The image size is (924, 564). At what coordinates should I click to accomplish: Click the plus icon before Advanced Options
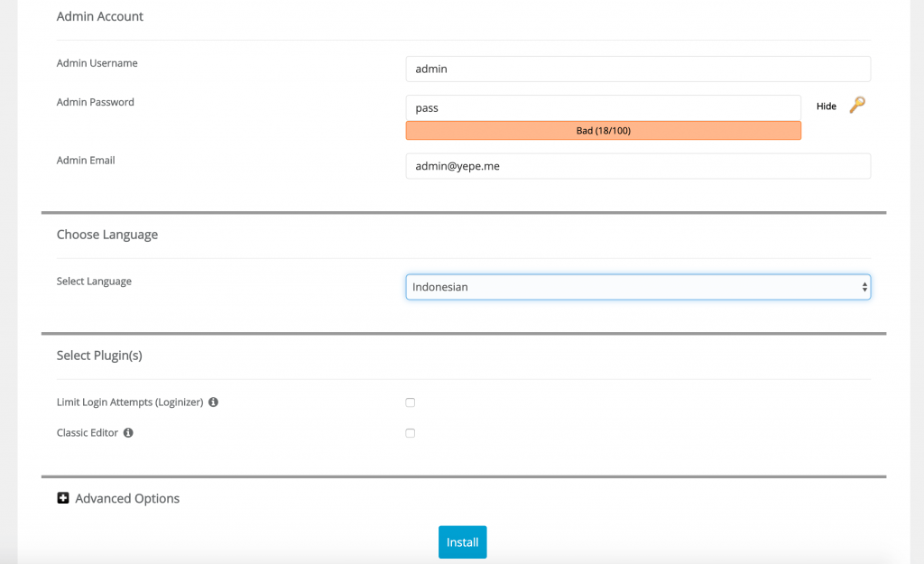63,498
